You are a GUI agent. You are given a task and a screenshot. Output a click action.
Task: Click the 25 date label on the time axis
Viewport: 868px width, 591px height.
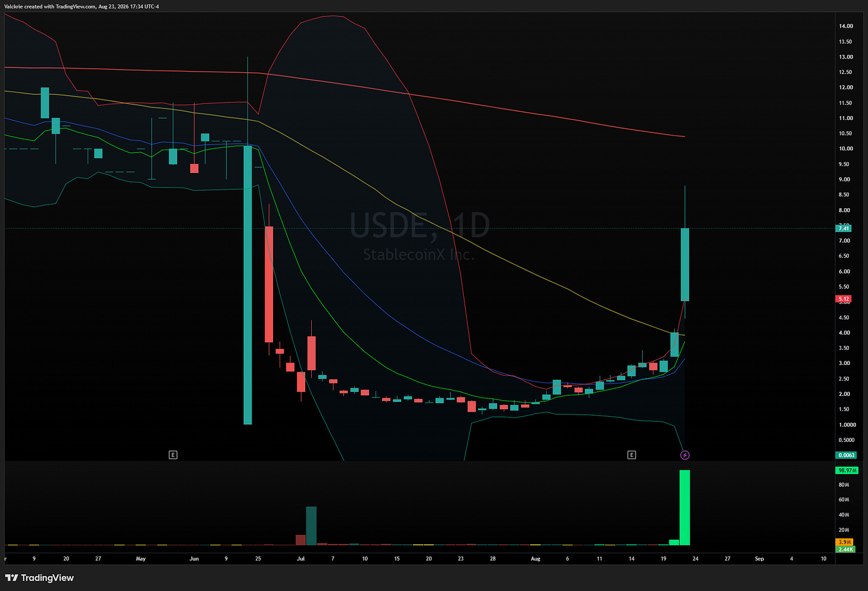(x=258, y=559)
